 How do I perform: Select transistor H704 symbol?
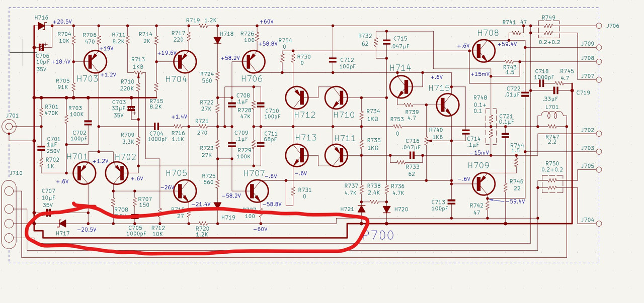pyautogui.click(x=185, y=61)
